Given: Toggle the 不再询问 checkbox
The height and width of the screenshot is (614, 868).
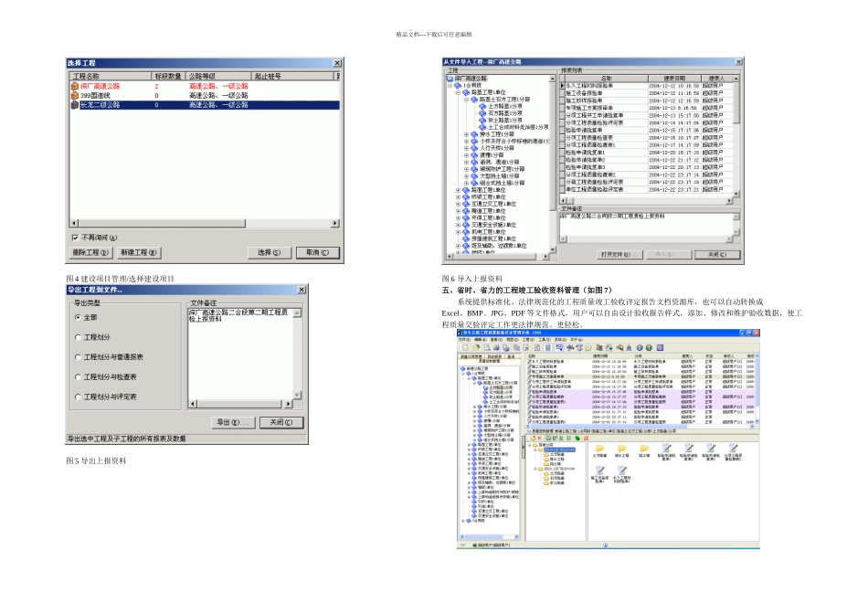Looking at the screenshot, I should 75,237.
